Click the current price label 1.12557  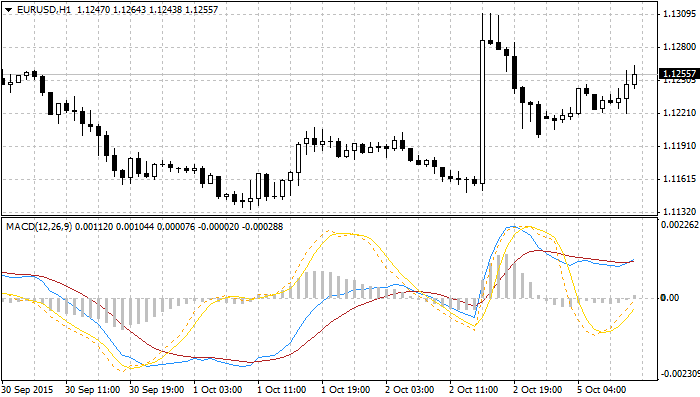(679, 74)
